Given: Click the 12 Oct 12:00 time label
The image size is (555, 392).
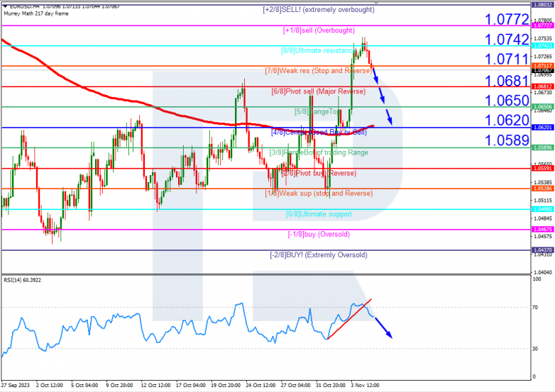Looking at the screenshot, I should tap(155, 386).
